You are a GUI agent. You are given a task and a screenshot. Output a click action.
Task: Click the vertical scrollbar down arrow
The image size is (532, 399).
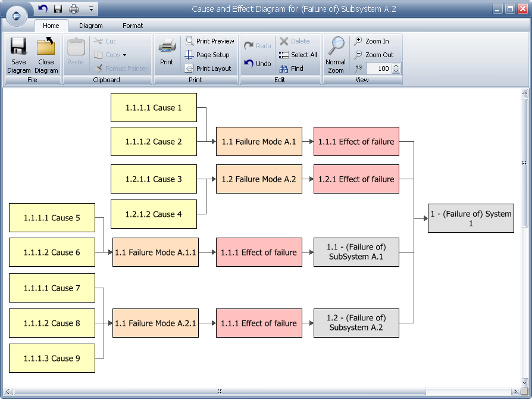(524, 382)
